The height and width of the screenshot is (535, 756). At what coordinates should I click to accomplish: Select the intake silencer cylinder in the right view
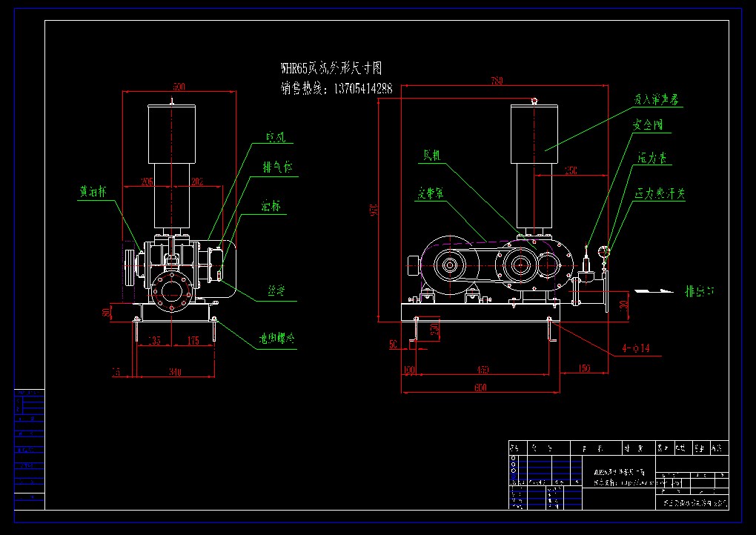534,133
